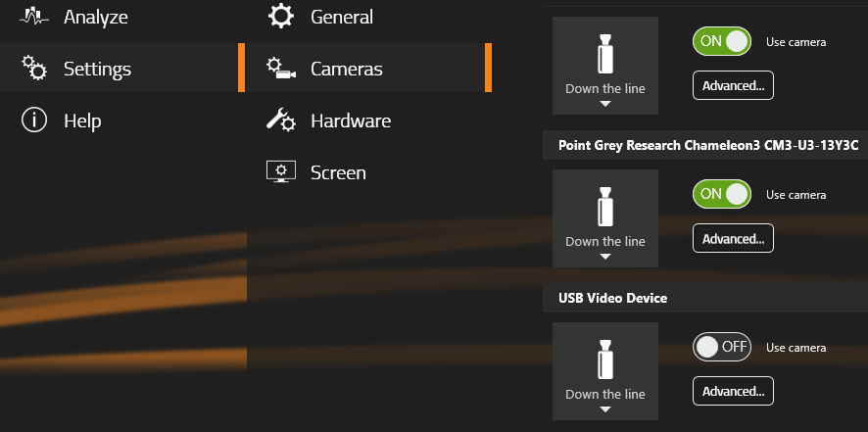Click the USB Video Device camera position icon

605,360
